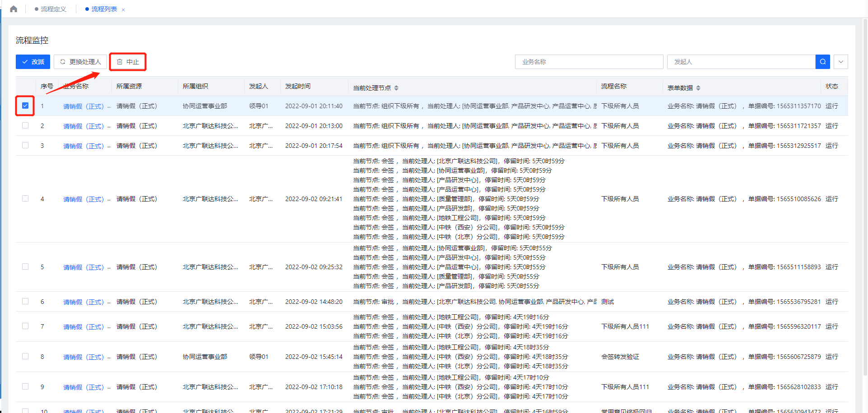This screenshot has width=868, height=413.
Task: Focus the 发起人 search field
Action: 741,62
